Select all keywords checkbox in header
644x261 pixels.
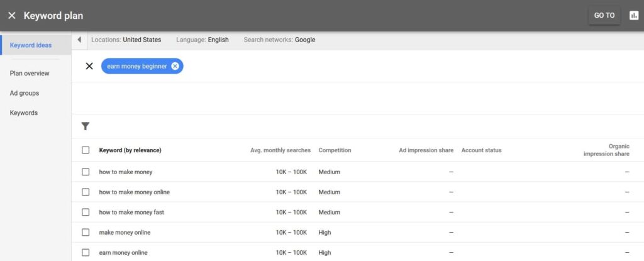click(86, 150)
